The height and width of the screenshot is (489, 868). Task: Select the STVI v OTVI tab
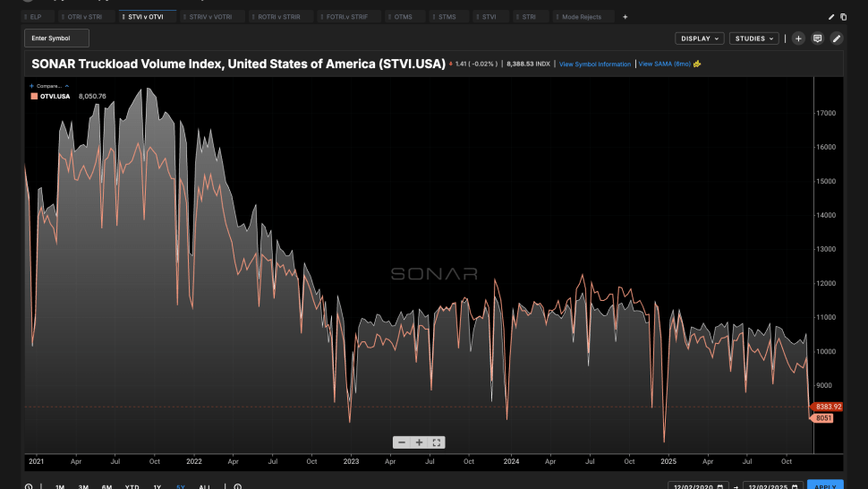(x=148, y=17)
